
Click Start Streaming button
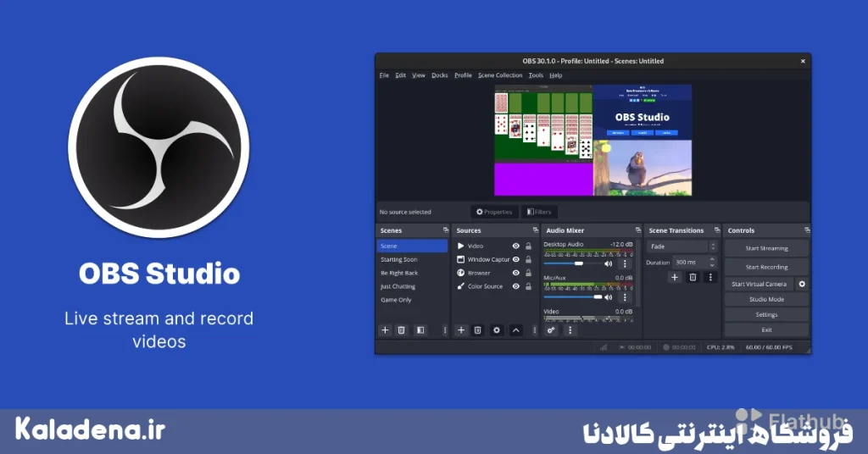(x=766, y=248)
